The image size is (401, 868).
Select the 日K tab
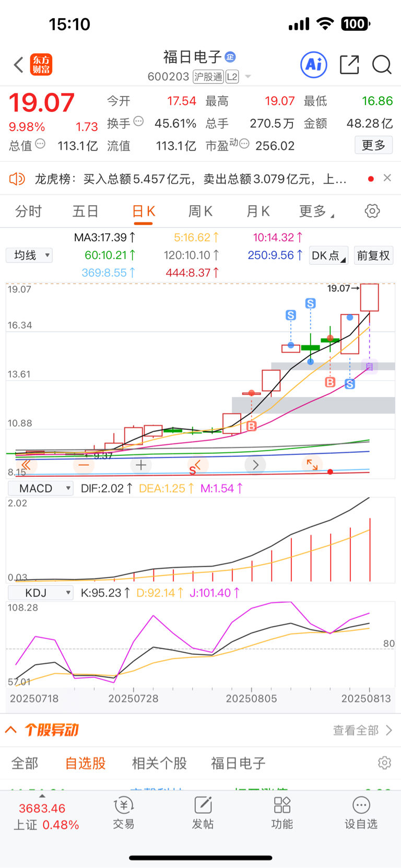pos(143,212)
